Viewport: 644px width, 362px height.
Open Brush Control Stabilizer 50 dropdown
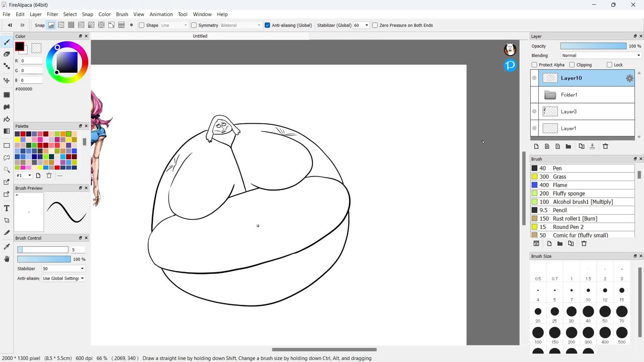63,268
